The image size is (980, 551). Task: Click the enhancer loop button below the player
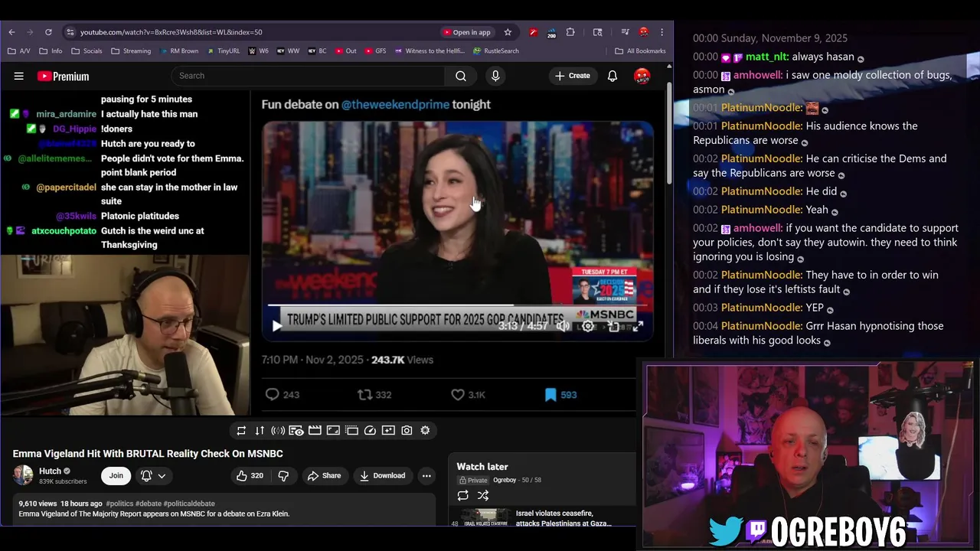(x=241, y=431)
